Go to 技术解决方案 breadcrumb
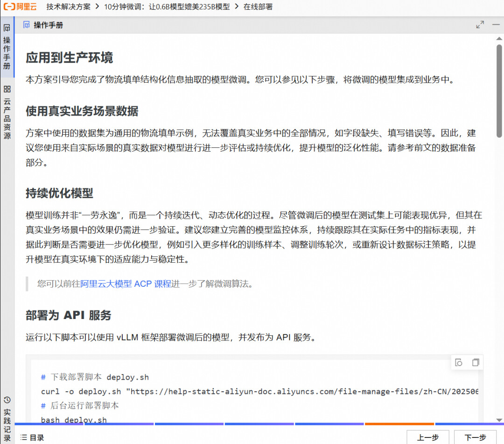 click(69, 7)
